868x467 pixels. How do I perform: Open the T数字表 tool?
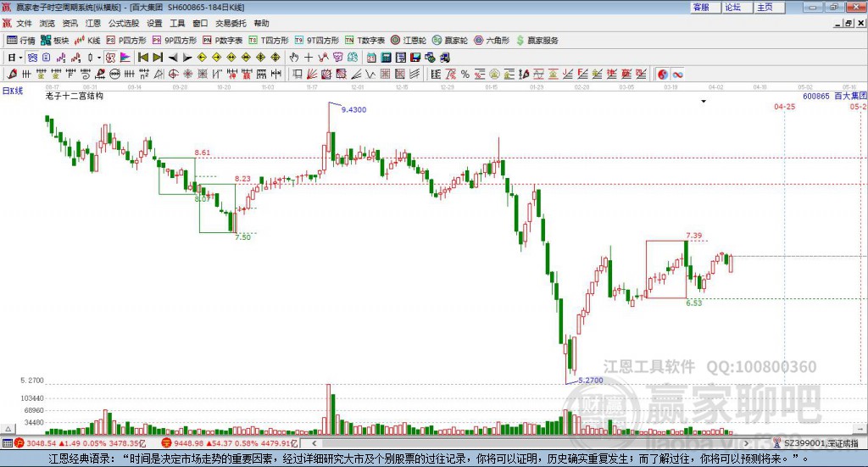point(364,41)
